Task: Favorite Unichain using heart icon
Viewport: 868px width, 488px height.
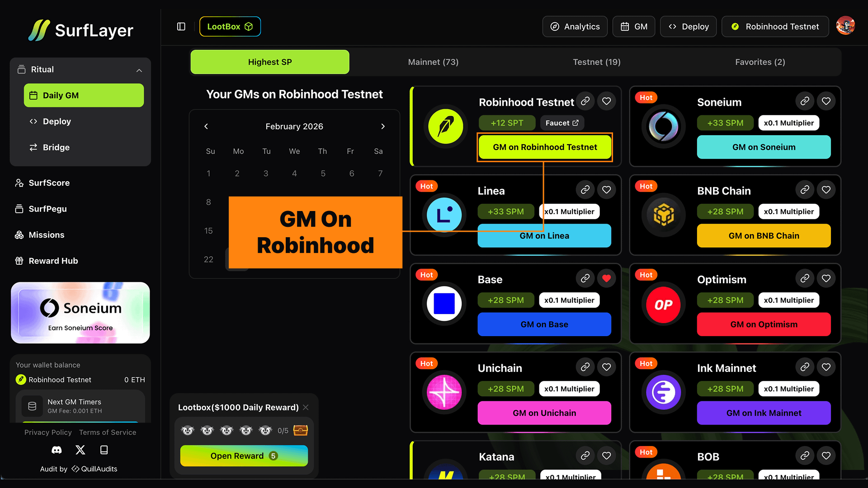Action: pyautogui.click(x=606, y=367)
